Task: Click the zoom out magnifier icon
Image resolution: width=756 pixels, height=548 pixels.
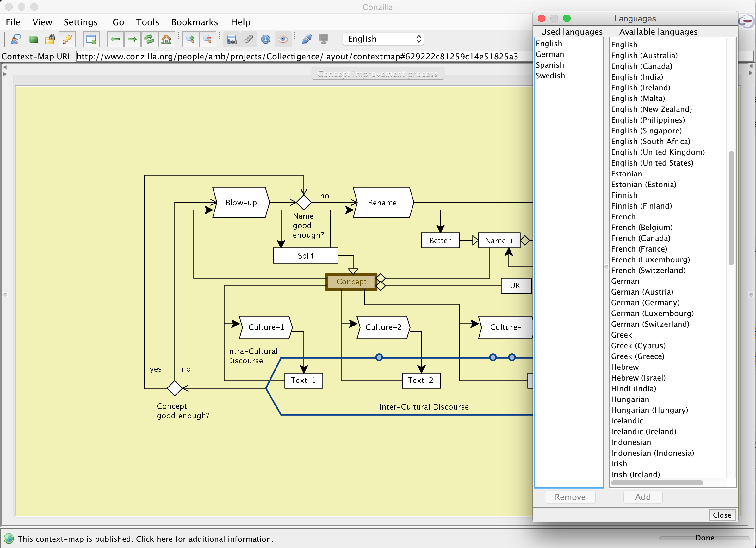Action: pos(208,39)
